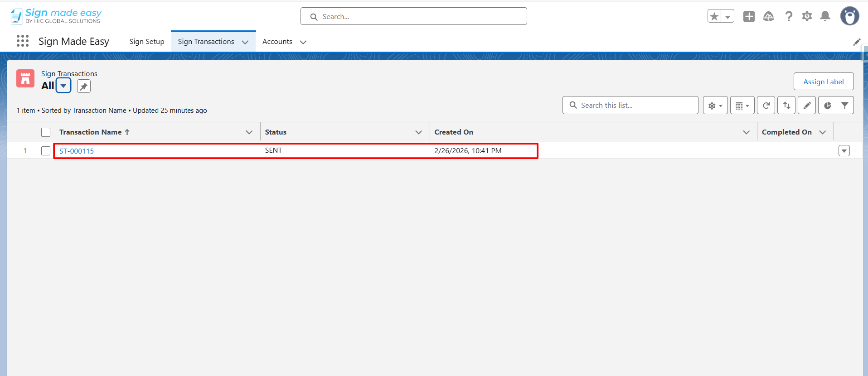Open the Status column menu
This screenshot has width=868, height=376.
coord(418,132)
